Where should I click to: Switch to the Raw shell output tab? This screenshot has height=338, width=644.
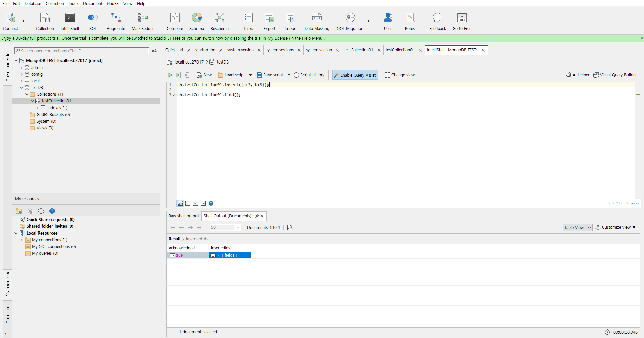[x=184, y=216]
